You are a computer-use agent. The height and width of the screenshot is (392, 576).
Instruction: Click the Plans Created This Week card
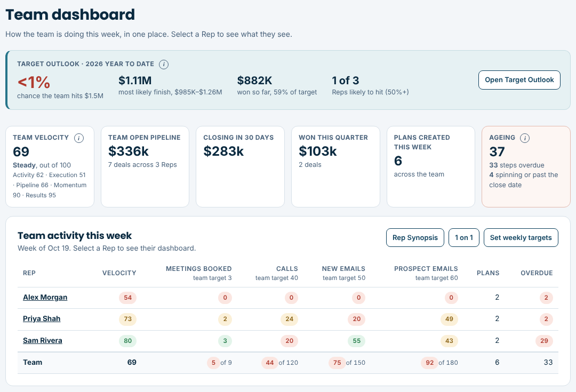pyautogui.click(x=431, y=167)
